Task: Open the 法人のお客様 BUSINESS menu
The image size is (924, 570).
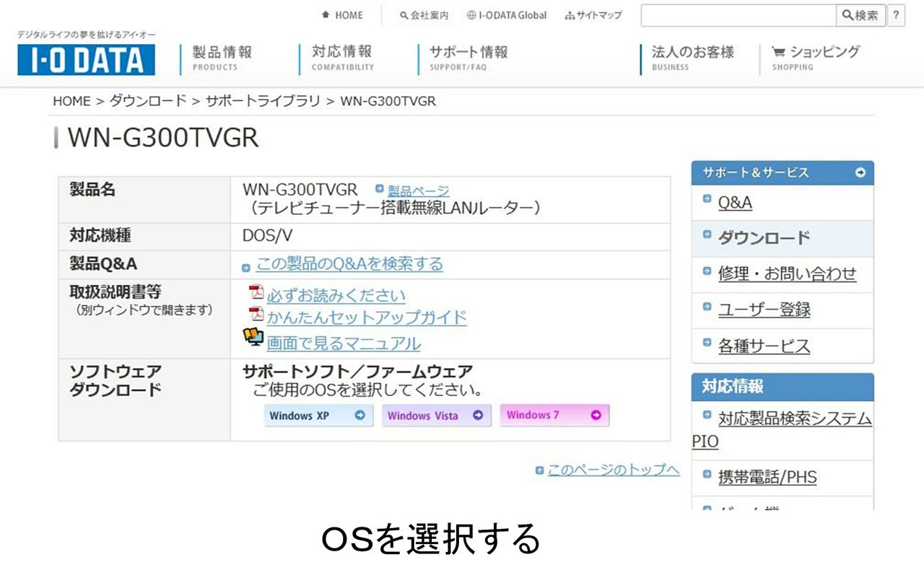Action: click(692, 58)
